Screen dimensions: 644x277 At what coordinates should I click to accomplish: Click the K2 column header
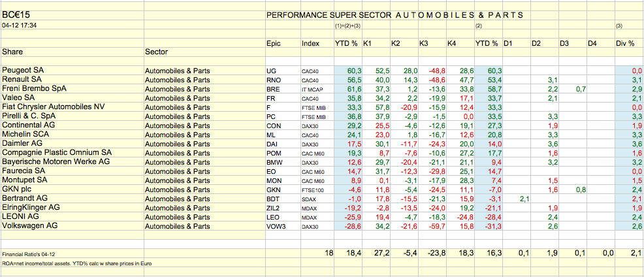pos(404,43)
